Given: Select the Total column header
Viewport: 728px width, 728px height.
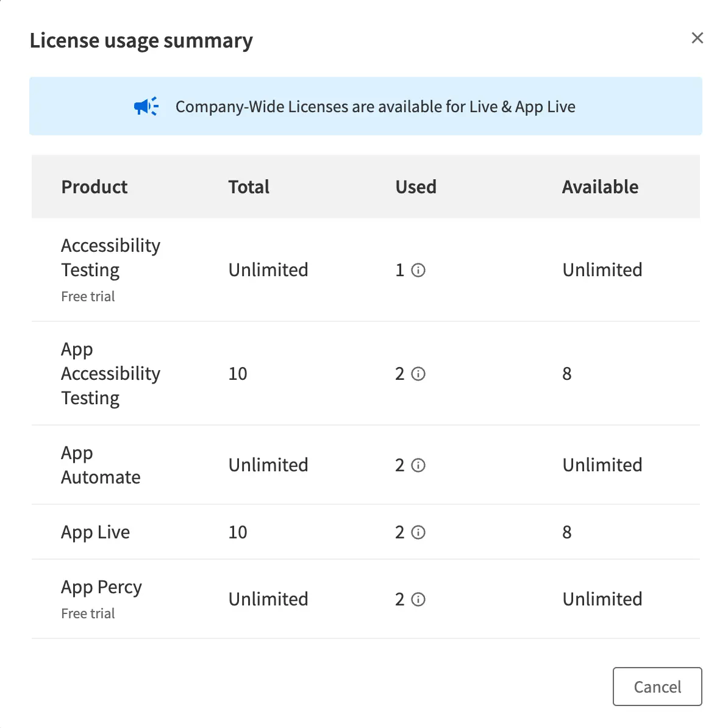Looking at the screenshot, I should (x=249, y=187).
